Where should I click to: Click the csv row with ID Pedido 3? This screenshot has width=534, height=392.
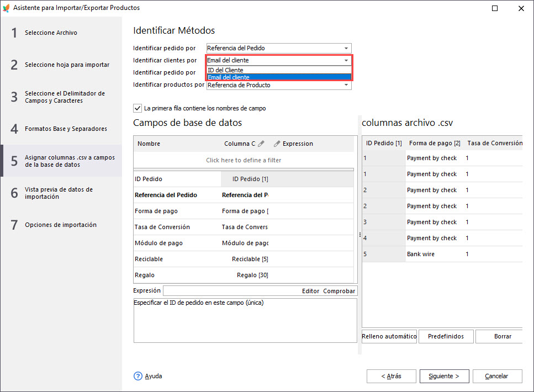pos(442,222)
